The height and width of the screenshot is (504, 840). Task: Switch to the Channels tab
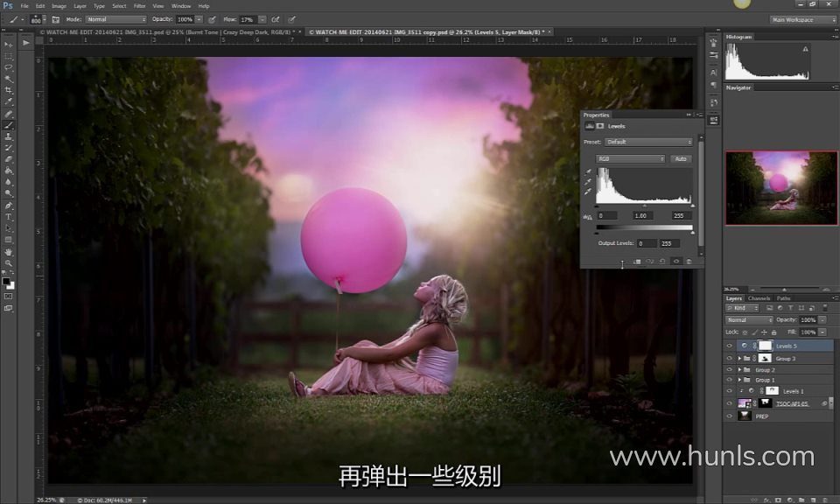coord(759,298)
